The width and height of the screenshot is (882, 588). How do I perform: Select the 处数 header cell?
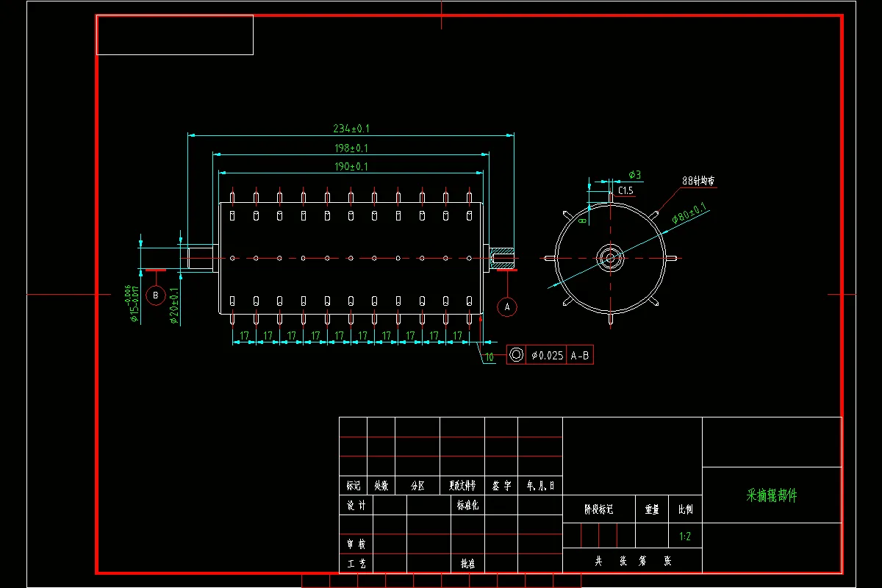click(x=381, y=486)
